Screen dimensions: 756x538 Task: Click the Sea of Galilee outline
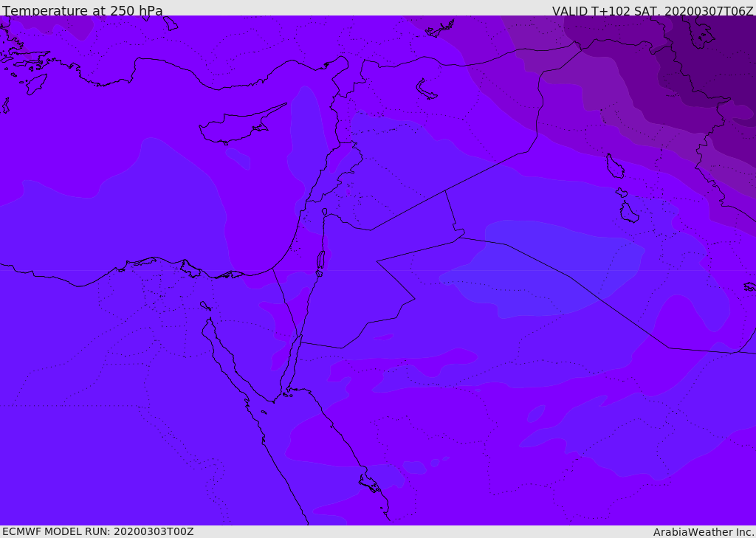(x=325, y=212)
